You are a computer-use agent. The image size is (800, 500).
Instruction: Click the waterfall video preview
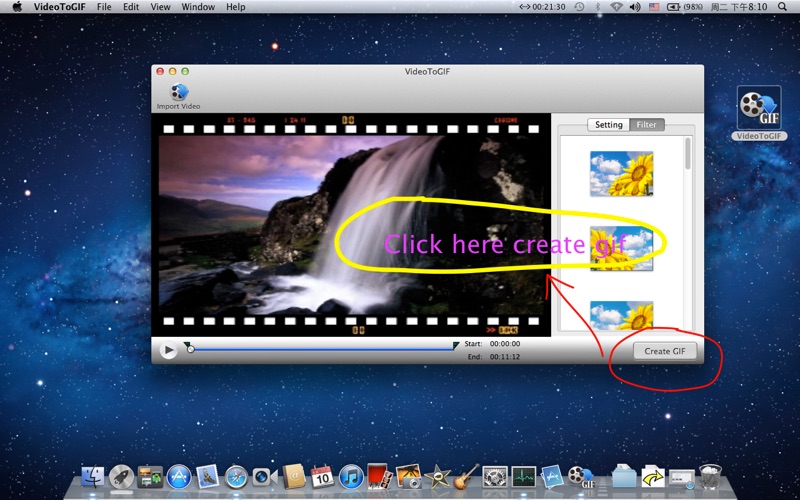[351, 224]
